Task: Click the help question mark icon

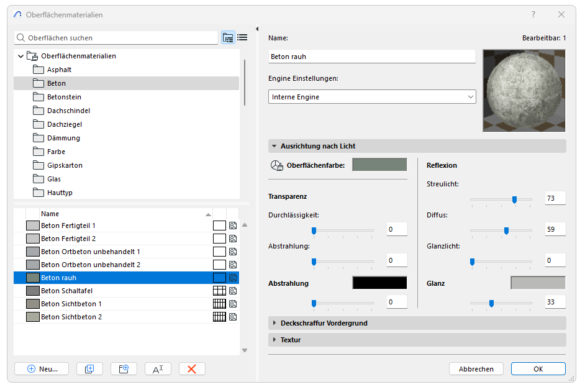Action: click(x=533, y=14)
